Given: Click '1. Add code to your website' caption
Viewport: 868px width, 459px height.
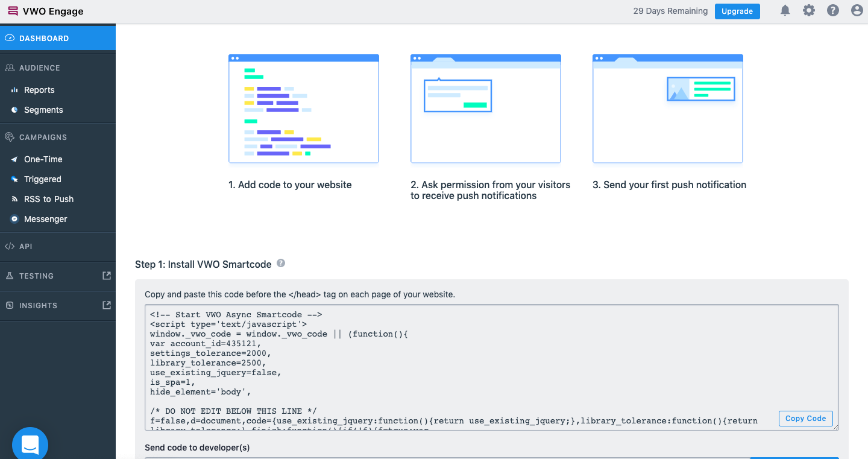Looking at the screenshot, I should 290,185.
